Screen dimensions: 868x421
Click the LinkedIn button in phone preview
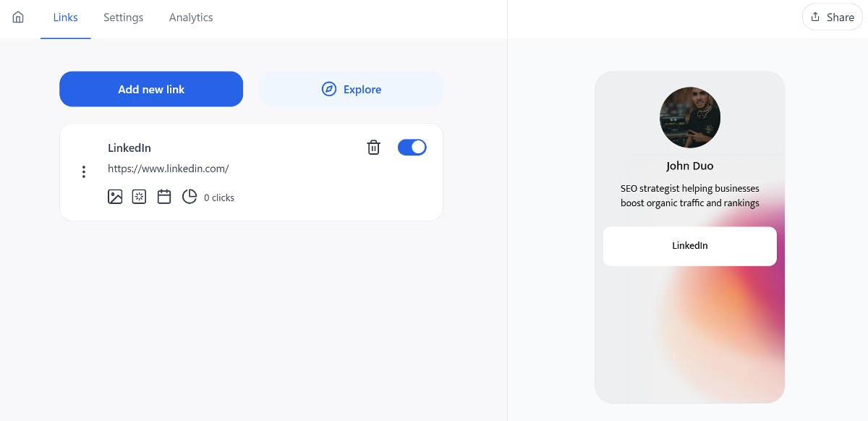[690, 246]
